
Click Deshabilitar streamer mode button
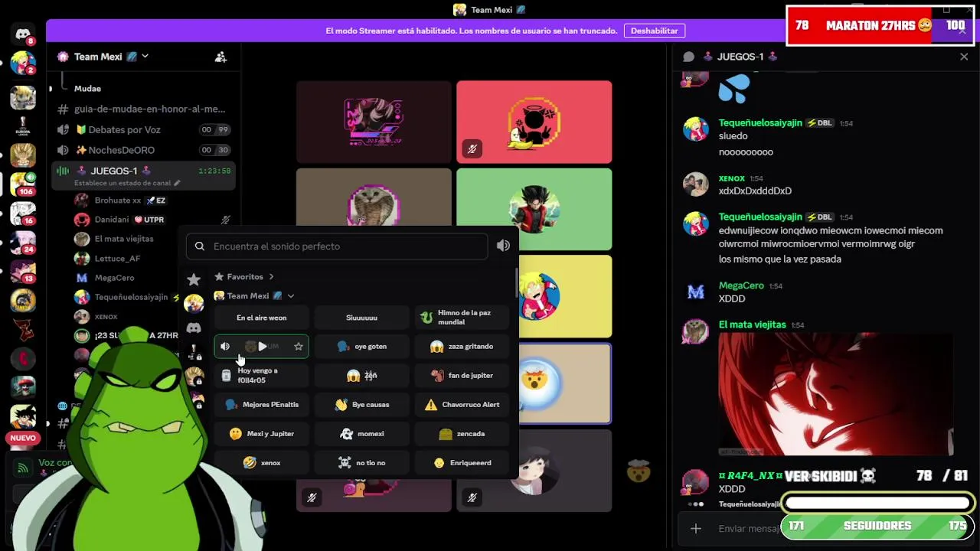654,31
